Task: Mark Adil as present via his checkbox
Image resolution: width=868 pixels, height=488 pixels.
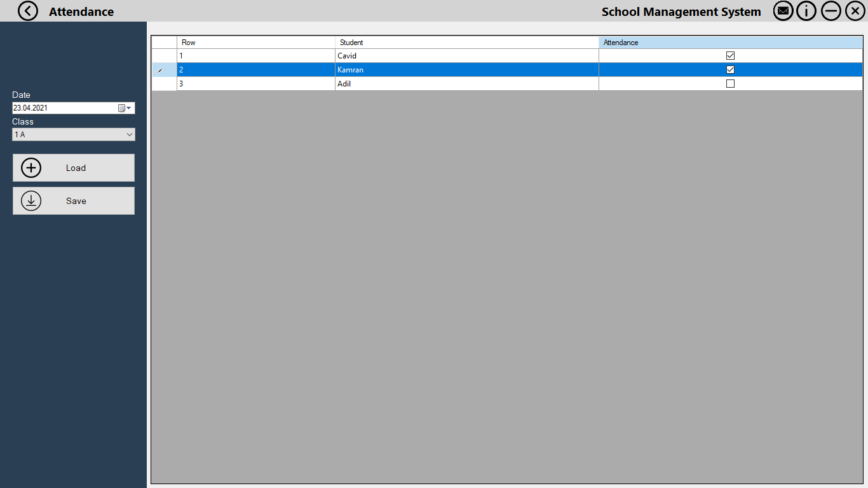Action: click(730, 83)
